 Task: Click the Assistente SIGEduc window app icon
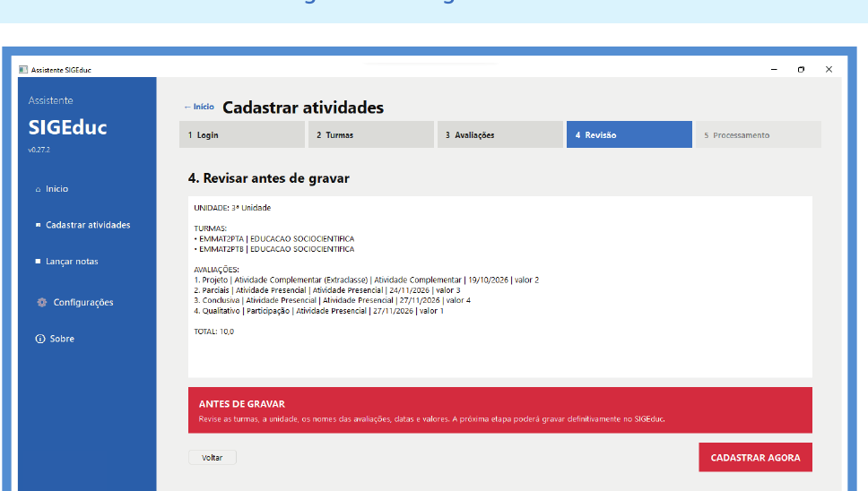click(23, 70)
